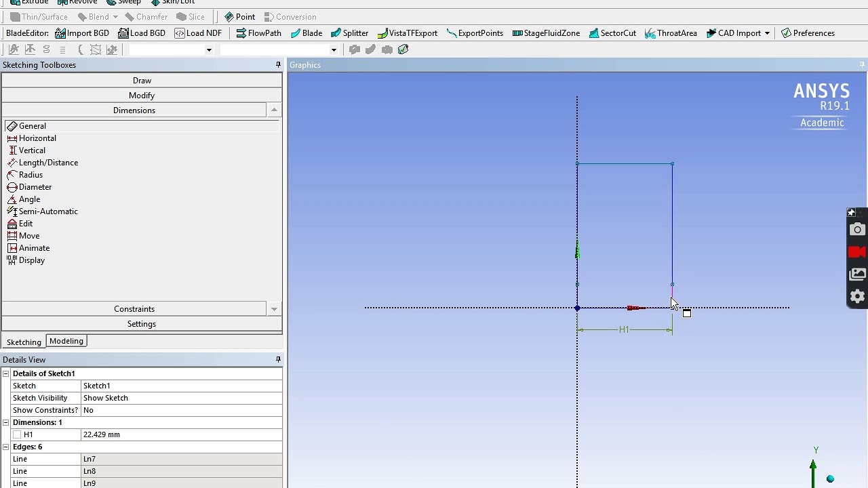This screenshot has width=868, height=488.
Task: Select Display dimension tool
Action: [26, 260]
